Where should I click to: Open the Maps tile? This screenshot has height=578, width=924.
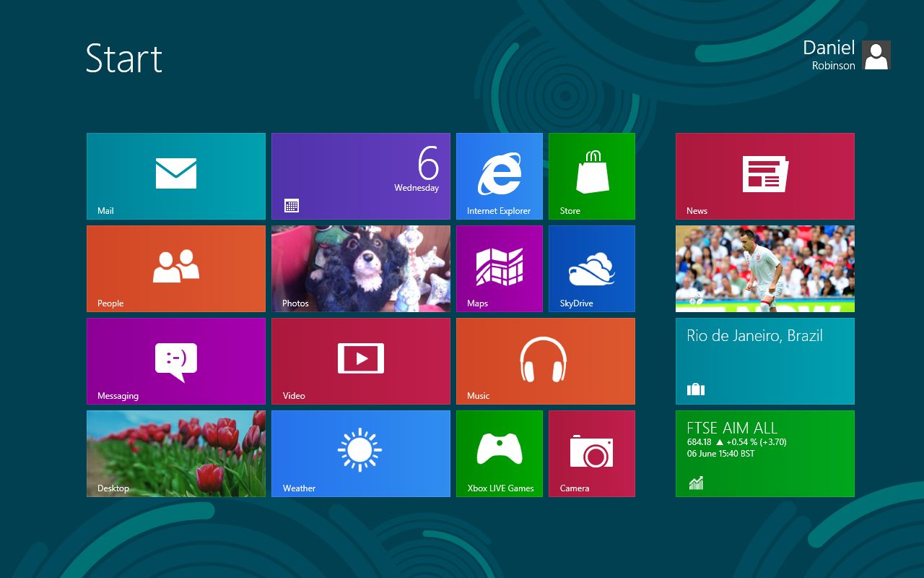(x=500, y=269)
